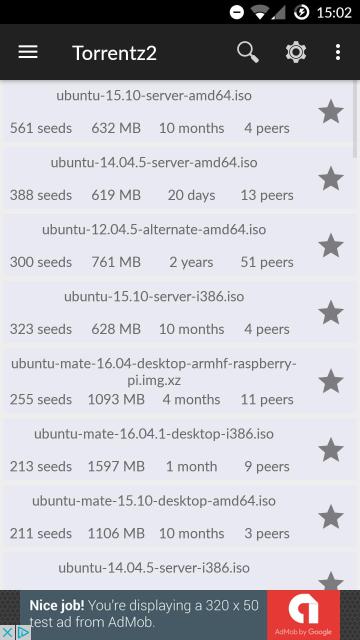Star ubuntu-15.10-server-amd64.iso as favorite
The image size is (360, 640).
coord(331,112)
